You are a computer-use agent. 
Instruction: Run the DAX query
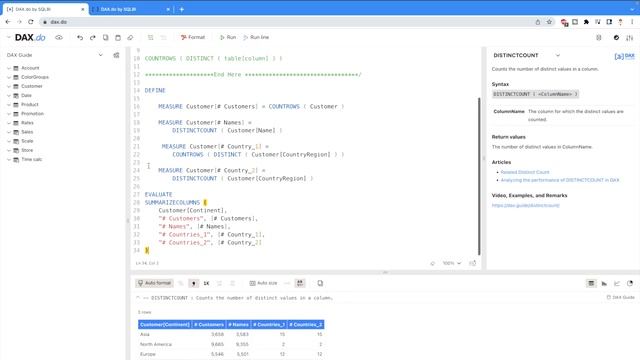tap(228, 37)
